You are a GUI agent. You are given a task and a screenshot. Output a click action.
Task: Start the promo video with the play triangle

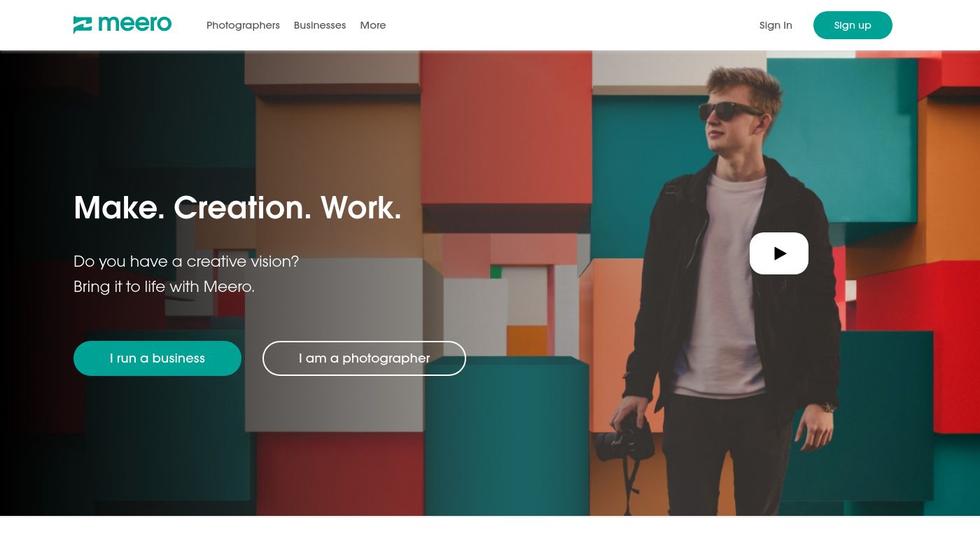click(779, 253)
